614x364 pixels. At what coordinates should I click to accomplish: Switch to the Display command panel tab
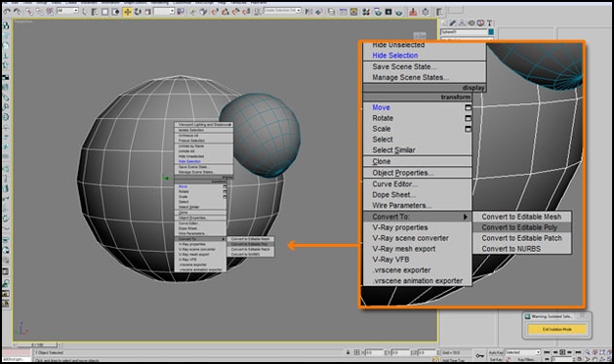480,22
